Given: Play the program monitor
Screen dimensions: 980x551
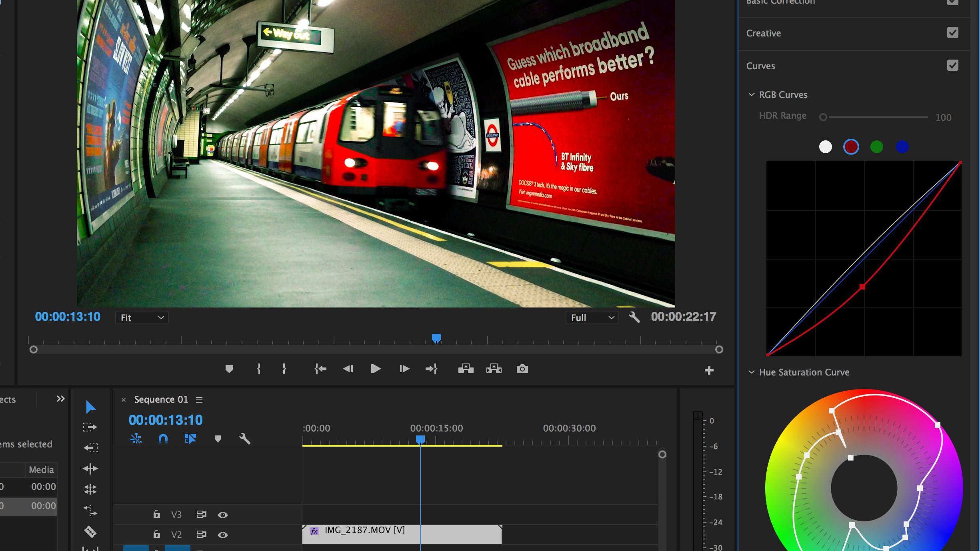Looking at the screenshot, I should pyautogui.click(x=376, y=369).
